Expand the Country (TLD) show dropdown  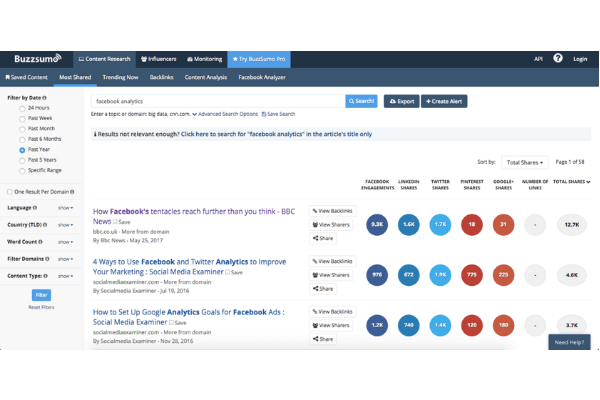point(65,225)
